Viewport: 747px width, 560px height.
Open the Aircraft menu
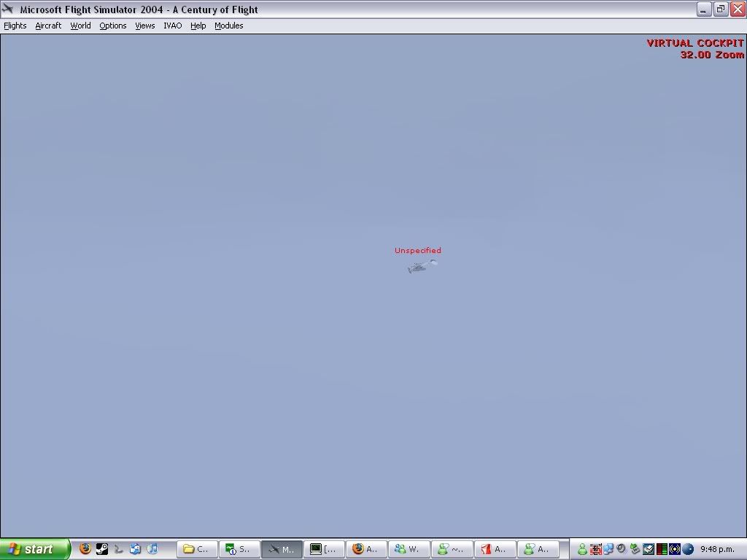coord(48,26)
